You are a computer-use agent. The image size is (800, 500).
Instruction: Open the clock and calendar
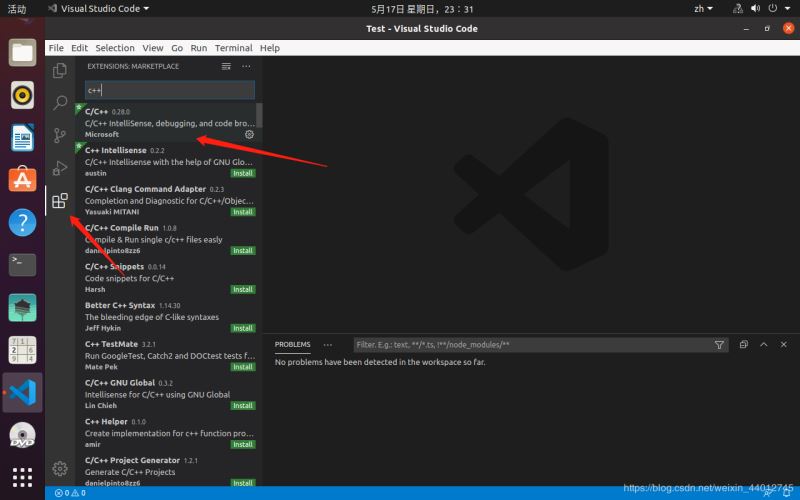(422, 9)
